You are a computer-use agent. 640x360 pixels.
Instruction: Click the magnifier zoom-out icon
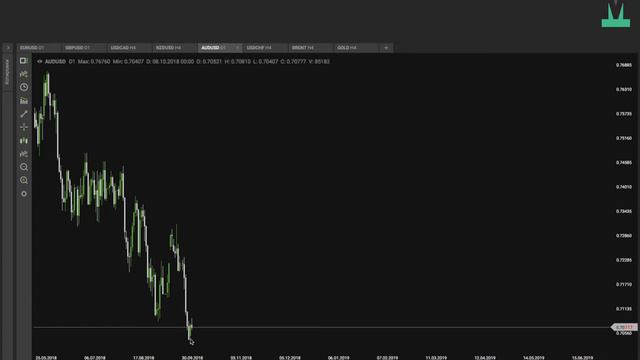[x=24, y=167]
